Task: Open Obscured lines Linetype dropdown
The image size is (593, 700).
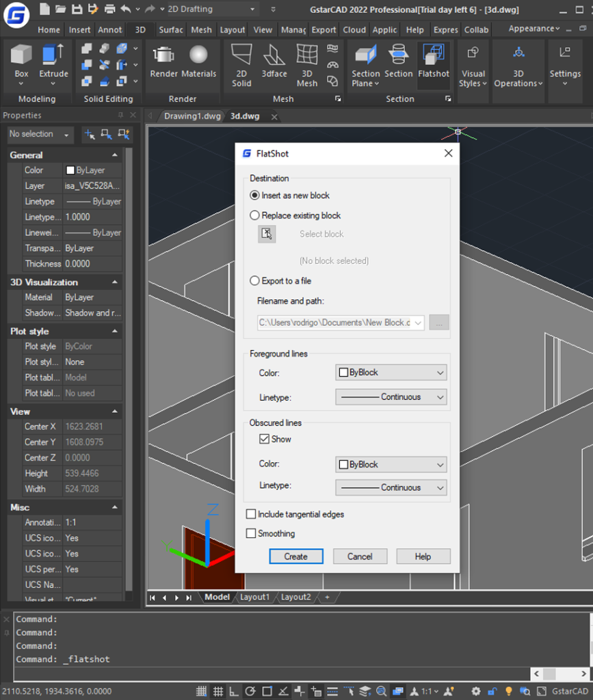Action: (391, 487)
